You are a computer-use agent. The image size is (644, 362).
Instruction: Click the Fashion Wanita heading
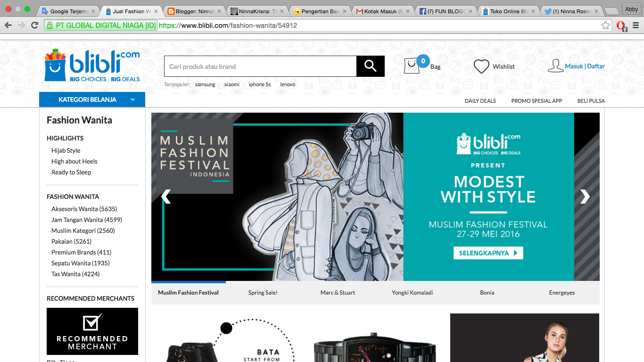79,120
